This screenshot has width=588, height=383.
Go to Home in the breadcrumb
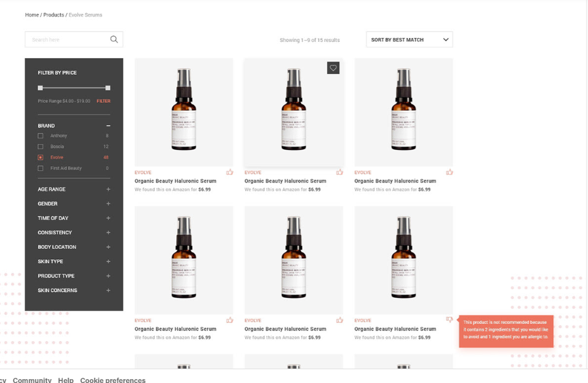coord(32,15)
